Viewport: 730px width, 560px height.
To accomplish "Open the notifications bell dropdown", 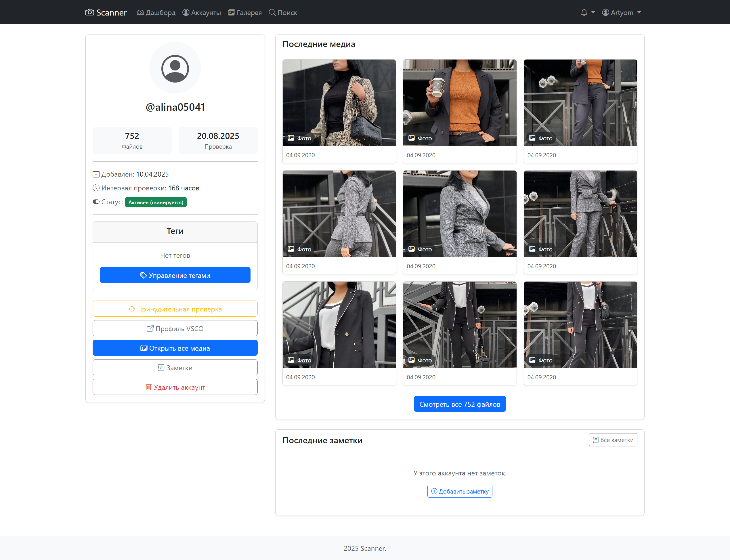I will pos(587,12).
